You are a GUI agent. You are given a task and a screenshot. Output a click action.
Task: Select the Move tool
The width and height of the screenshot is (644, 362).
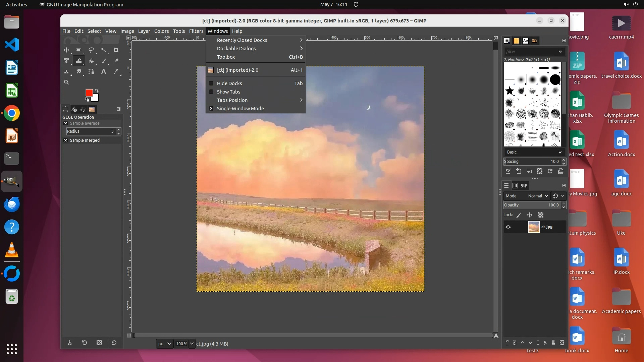[x=66, y=50]
